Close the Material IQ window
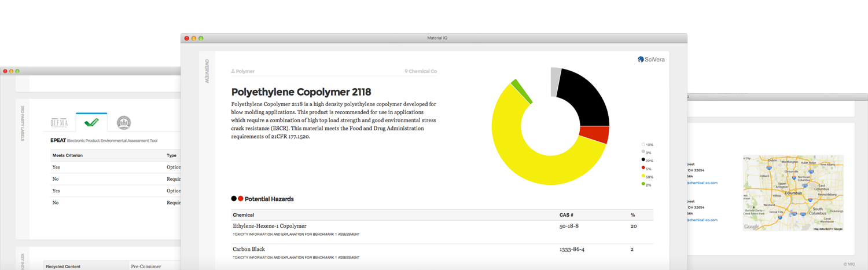 (187, 38)
